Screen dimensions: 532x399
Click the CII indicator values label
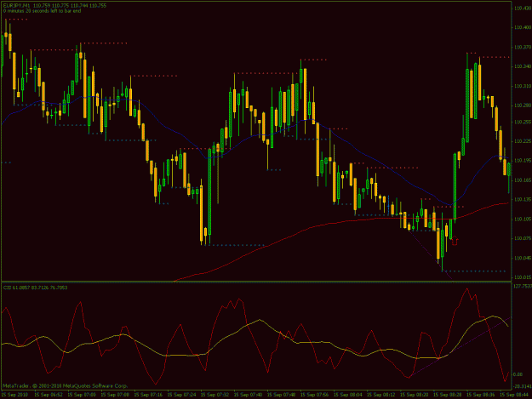[35, 288]
